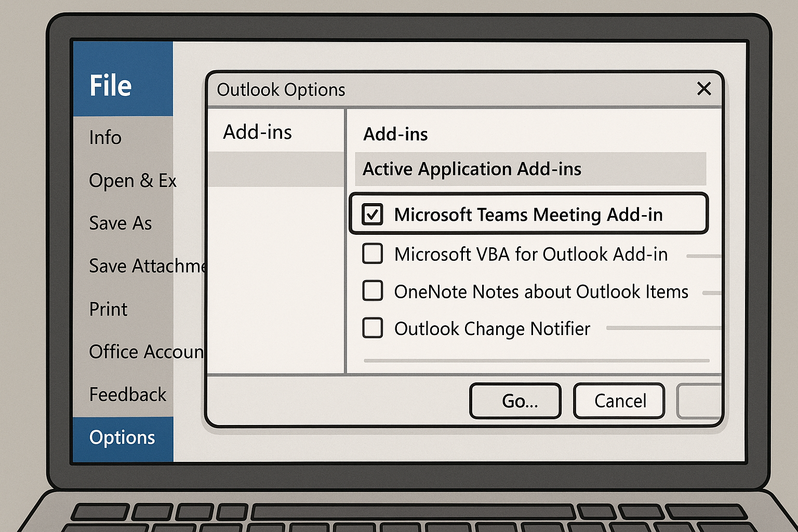The width and height of the screenshot is (798, 532).
Task: Open the Info page
Action: point(105,138)
